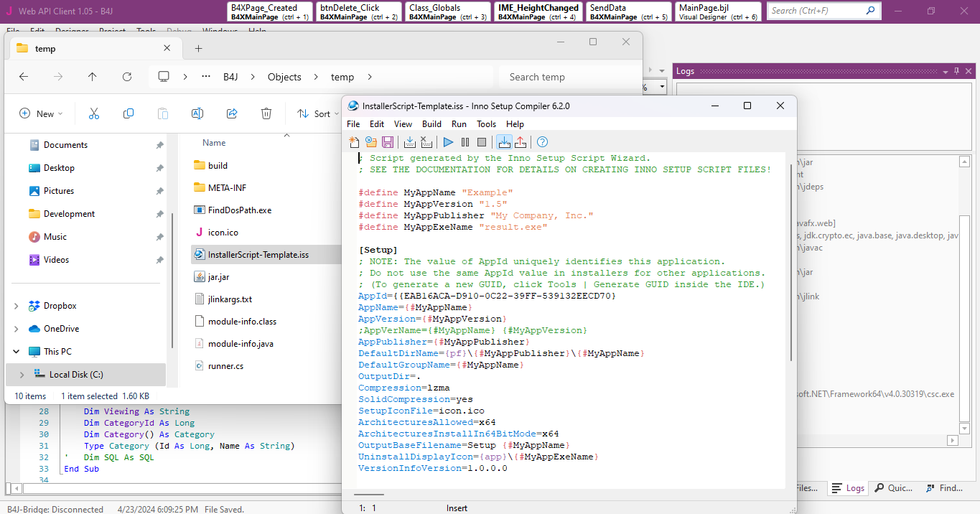The height and width of the screenshot is (514, 980).
Task: Toggle the Logs panel auto-hide pin
Action: pos(956,71)
